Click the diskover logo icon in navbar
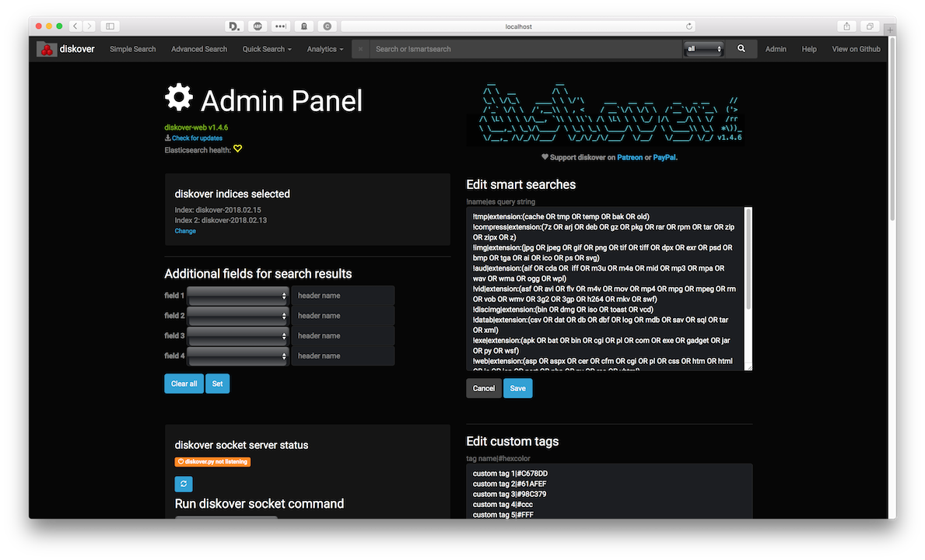The width and height of the screenshot is (925, 560). pos(47,50)
